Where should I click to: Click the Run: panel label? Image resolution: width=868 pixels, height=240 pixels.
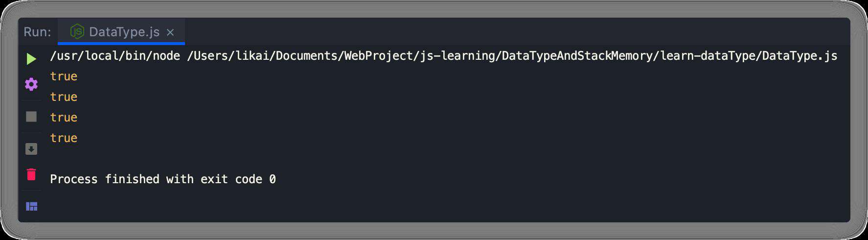[37, 32]
